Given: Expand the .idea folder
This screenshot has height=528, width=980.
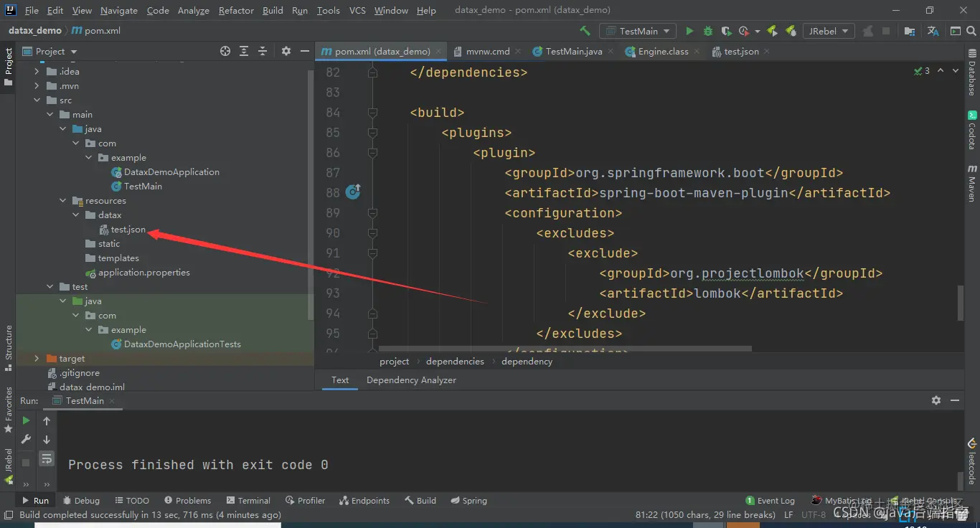Looking at the screenshot, I should (x=37, y=72).
